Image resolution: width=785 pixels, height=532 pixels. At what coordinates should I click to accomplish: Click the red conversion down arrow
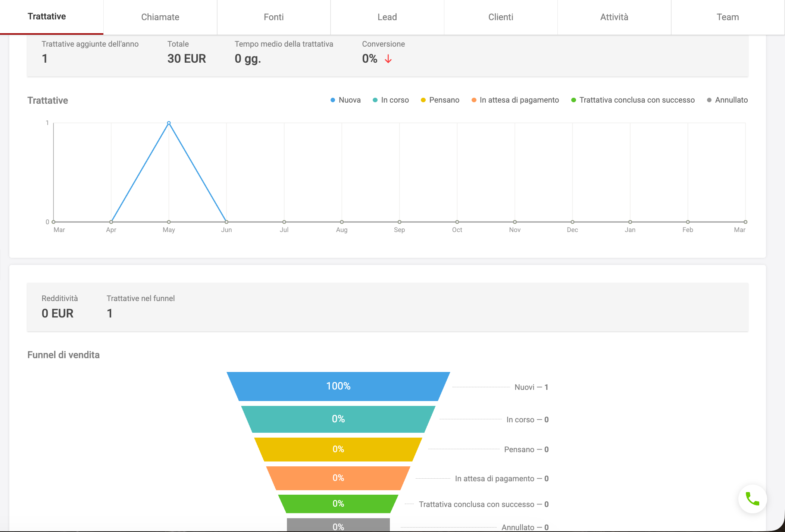pyautogui.click(x=388, y=59)
